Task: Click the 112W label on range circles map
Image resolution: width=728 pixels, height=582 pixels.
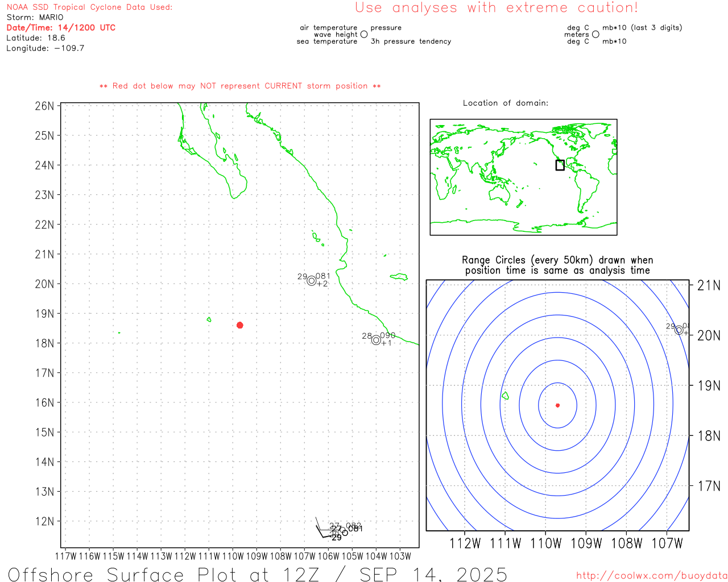Action: pos(465,543)
